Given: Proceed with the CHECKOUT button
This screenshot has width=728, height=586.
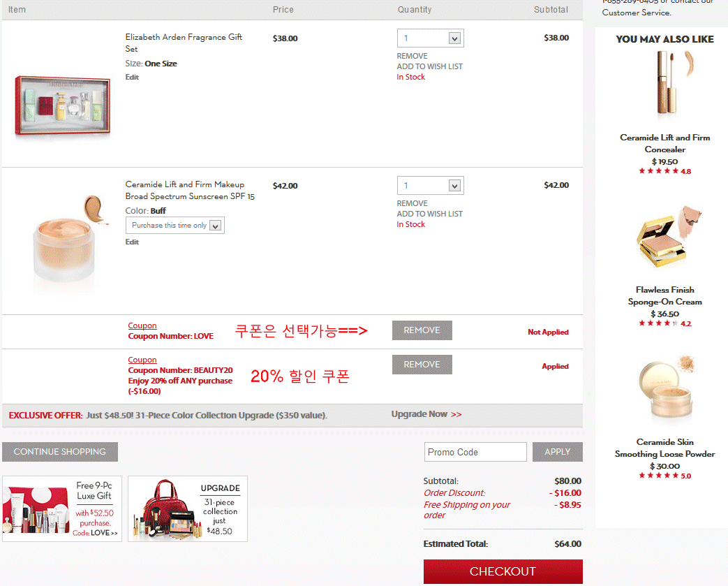Looking at the screenshot, I should click(503, 571).
